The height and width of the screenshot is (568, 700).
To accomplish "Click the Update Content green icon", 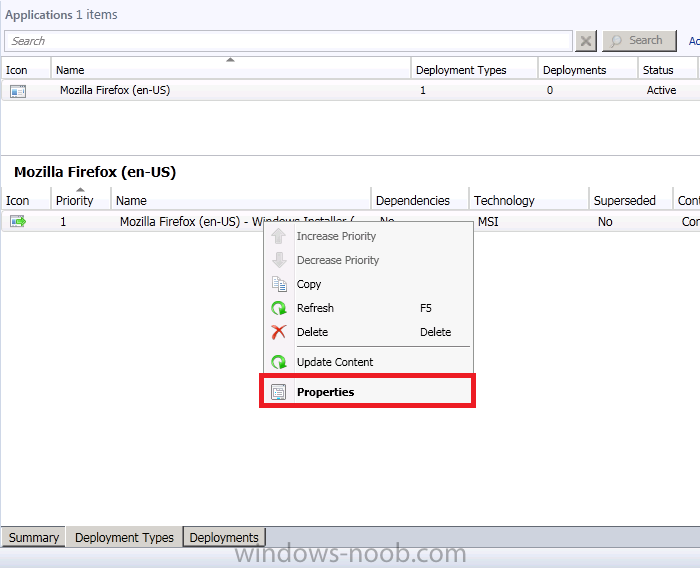I will (x=279, y=362).
